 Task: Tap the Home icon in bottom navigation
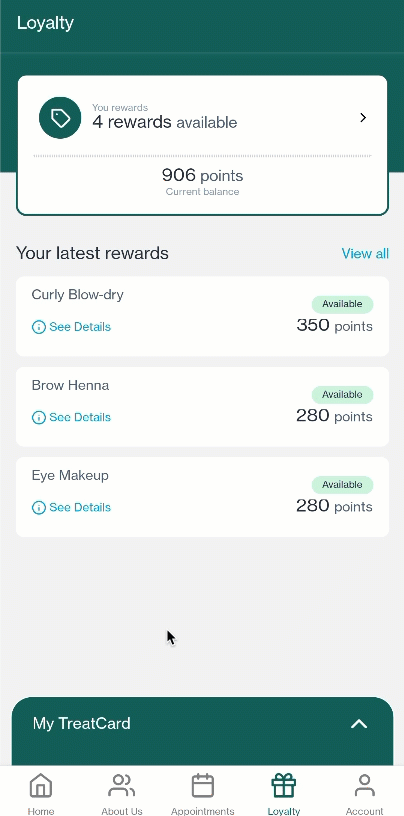click(x=41, y=786)
